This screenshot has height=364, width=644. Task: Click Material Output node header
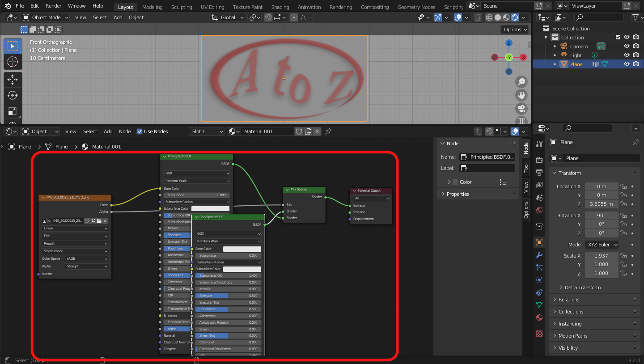click(x=371, y=191)
